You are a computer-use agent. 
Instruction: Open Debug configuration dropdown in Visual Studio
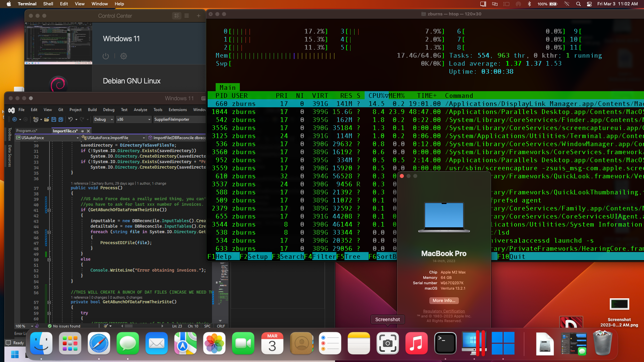103,119
